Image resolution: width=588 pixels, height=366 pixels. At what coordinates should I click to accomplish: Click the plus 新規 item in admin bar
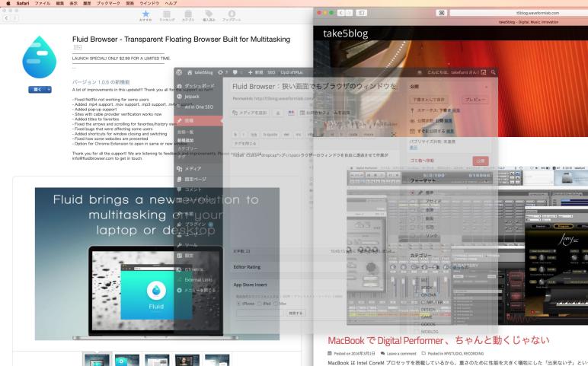[x=255, y=72]
